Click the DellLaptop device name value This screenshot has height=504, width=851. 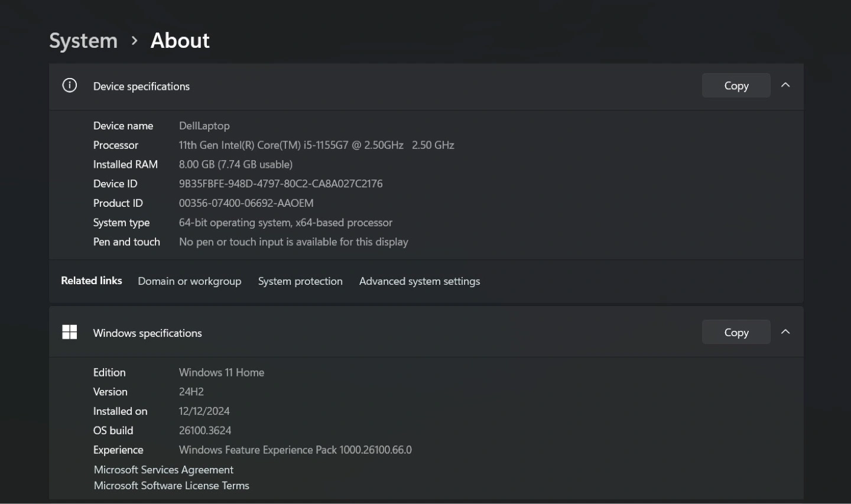pos(204,126)
